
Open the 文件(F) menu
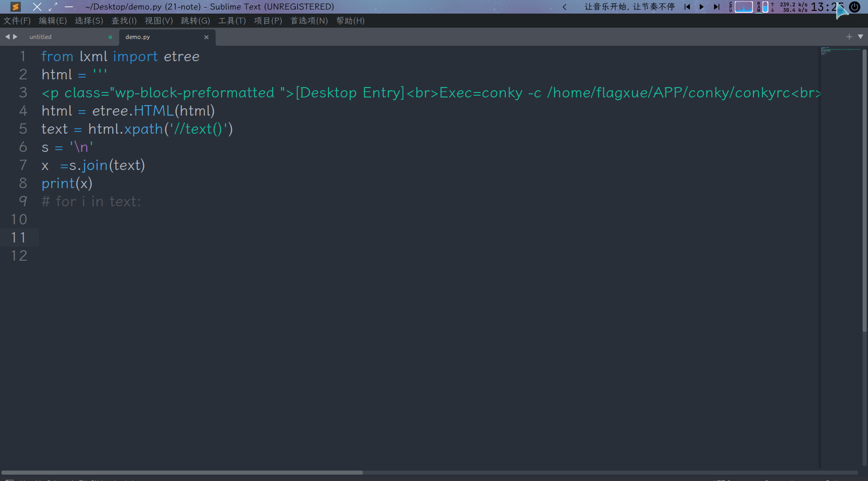click(x=17, y=21)
